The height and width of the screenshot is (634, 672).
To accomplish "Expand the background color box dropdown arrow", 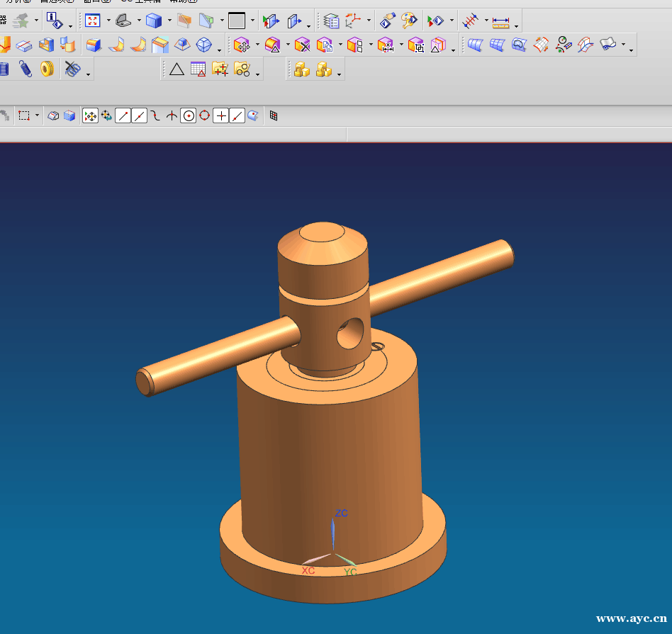I will click(252, 21).
